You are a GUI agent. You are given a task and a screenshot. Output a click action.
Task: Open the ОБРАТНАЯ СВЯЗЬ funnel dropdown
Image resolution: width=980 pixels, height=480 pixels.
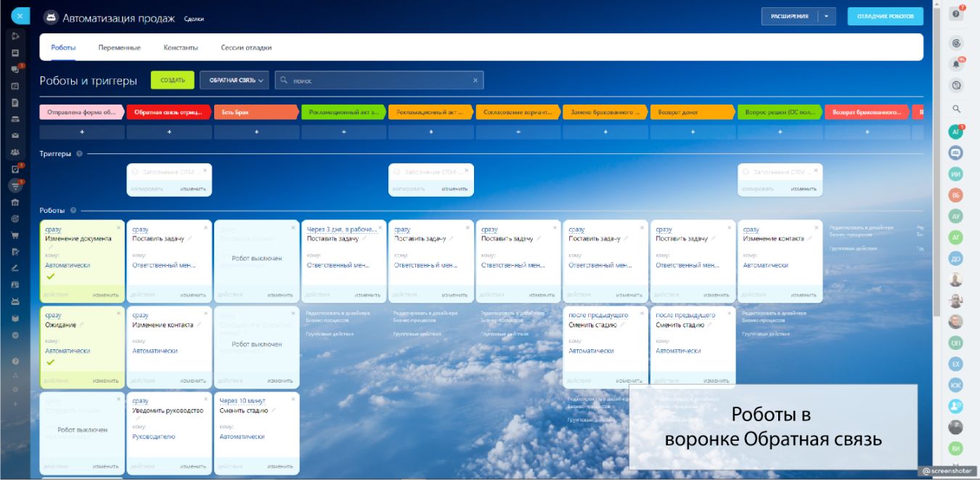tap(234, 81)
